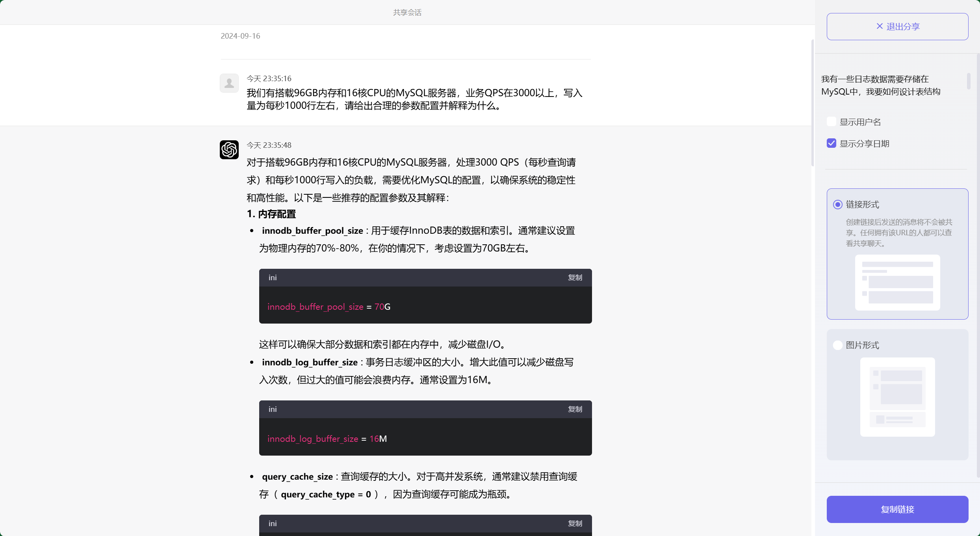Click the right panel scrollbar

(969, 82)
